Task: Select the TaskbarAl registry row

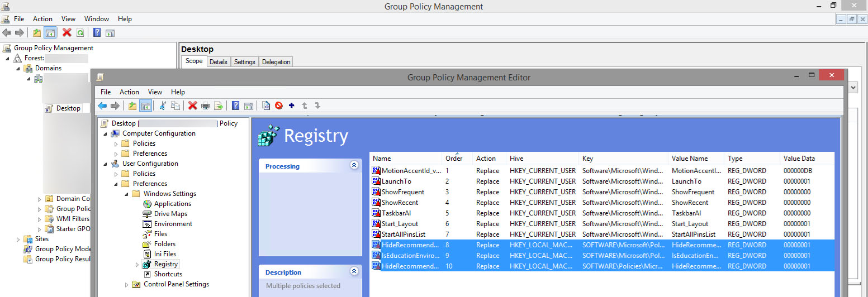Action: (x=601, y=213)
